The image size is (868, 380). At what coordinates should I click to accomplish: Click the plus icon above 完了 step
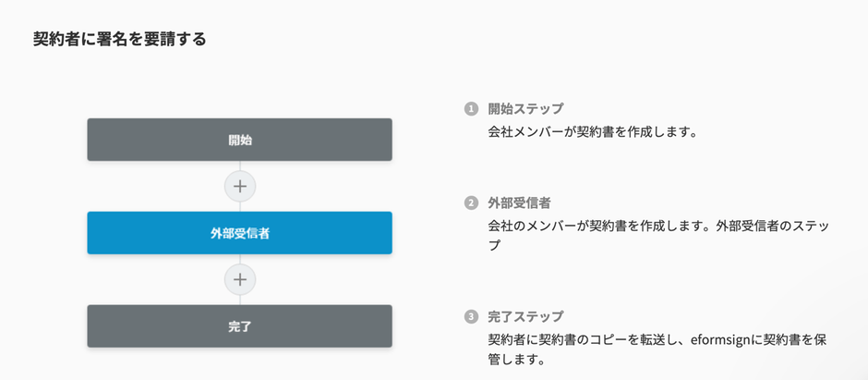[x=240, y=279]
